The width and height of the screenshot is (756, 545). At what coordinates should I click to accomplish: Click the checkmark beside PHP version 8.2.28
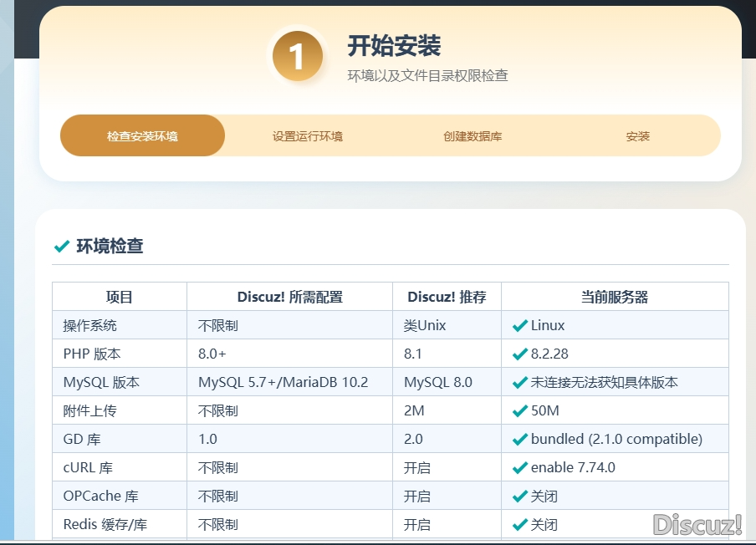(520, 354)
